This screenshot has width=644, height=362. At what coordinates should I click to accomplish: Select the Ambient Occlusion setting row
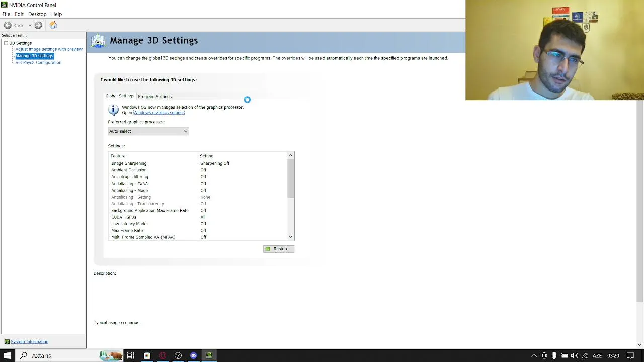(199, 170)
